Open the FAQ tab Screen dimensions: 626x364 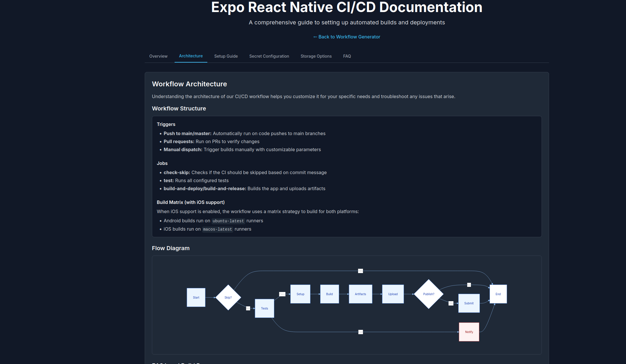click(x=347, y=56)
